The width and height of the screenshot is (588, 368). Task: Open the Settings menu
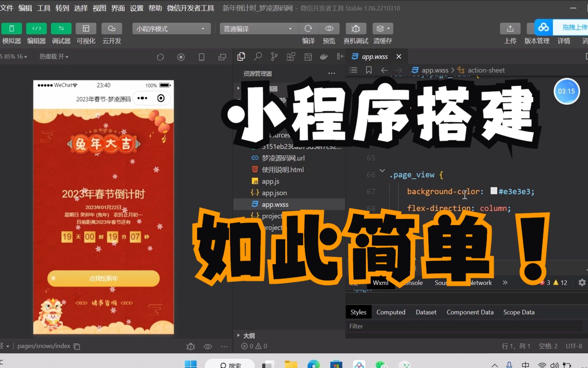coord(137,8)
